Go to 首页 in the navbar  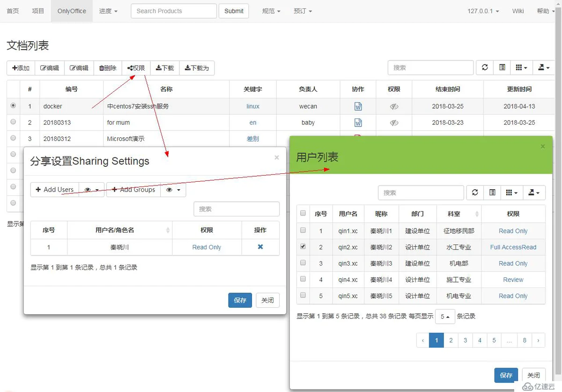[x=13, y=11]
